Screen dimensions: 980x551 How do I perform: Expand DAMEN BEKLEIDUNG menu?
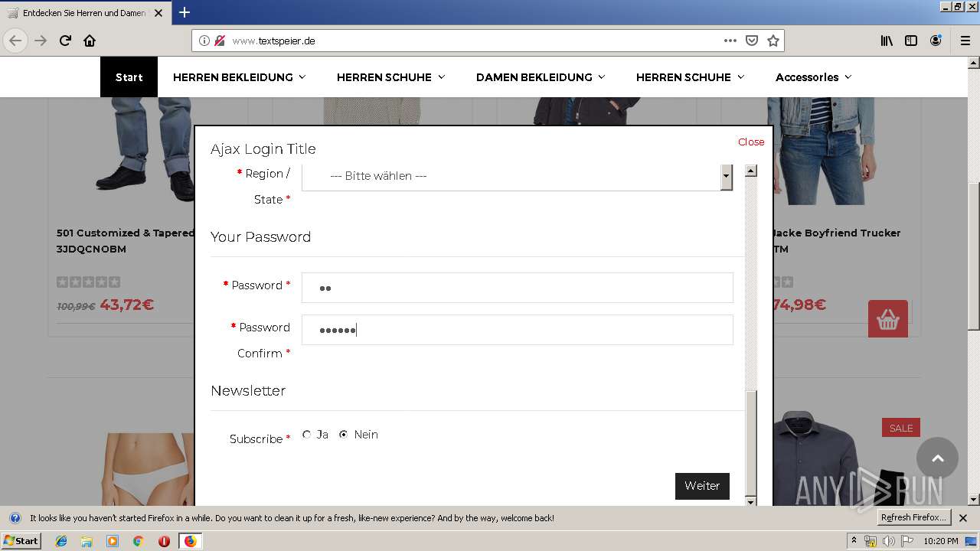[541, 77]
